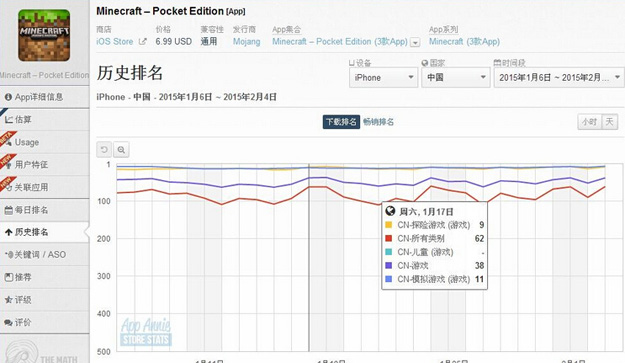Open 关联应用 in sidebar
Screen dimensions: 625x363
click(x=45, y=187)
